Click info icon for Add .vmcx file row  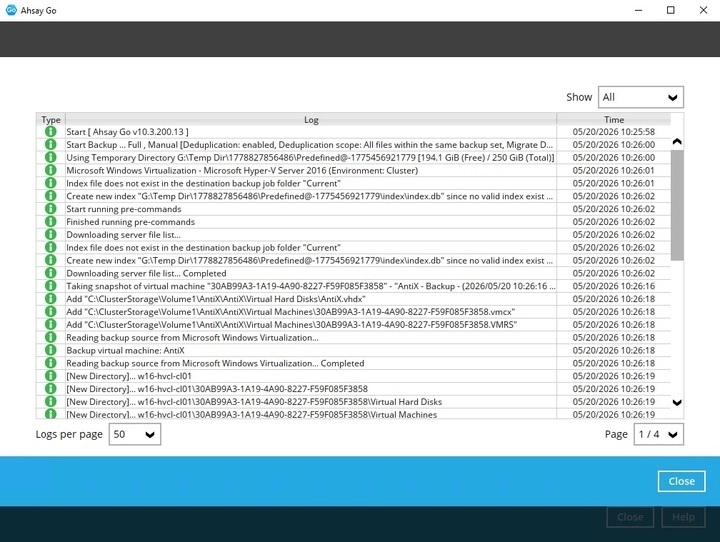[51, 312]
